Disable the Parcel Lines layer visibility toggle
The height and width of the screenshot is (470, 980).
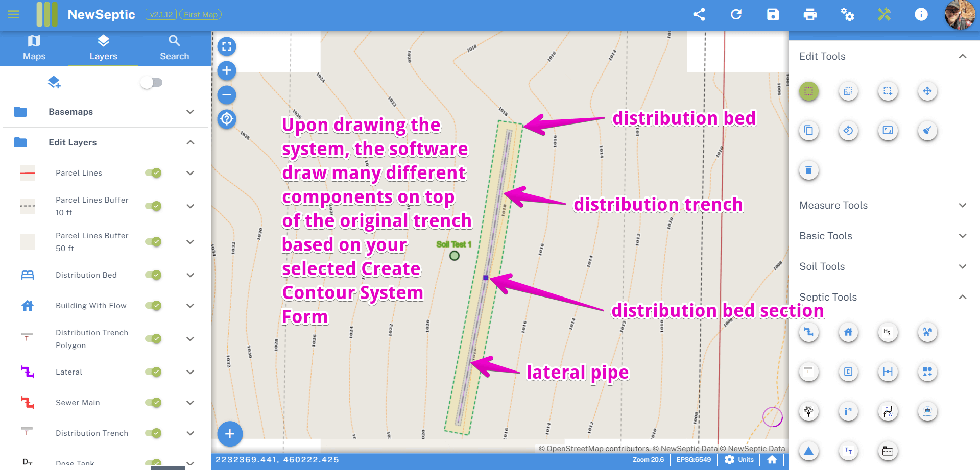coord(153,173)
